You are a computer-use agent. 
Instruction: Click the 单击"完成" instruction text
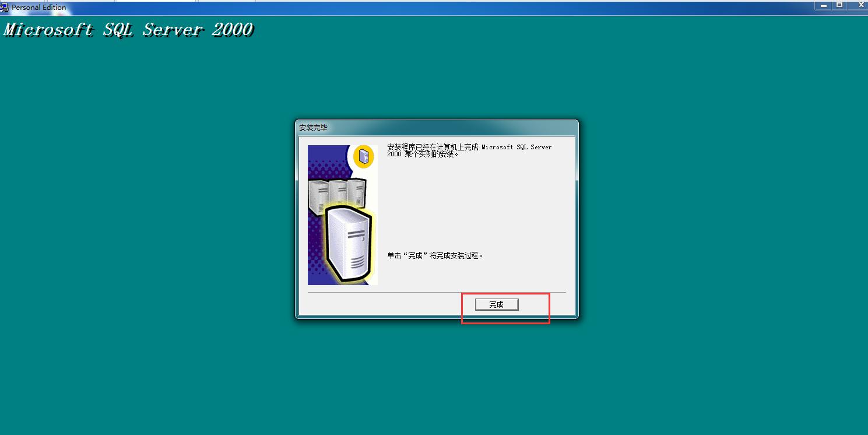434,255
